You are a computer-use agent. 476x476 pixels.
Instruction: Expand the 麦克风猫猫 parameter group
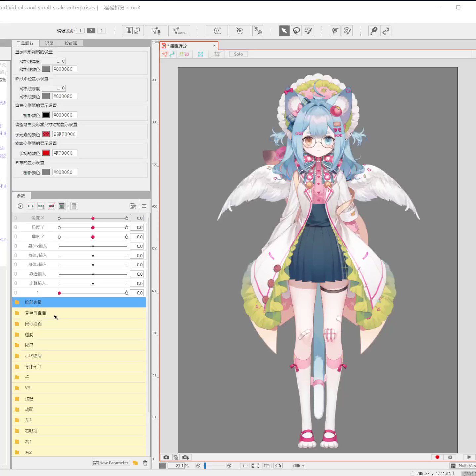pyautogui.click(x=79, y=313)
